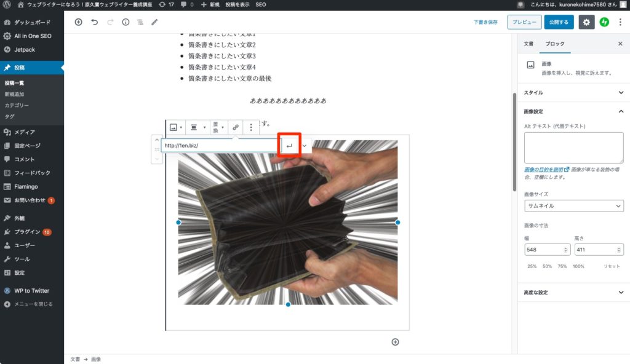Screen dimensions: 630x364
Task: Switch to the 文書 tab
Action: [x=528, y=44]
